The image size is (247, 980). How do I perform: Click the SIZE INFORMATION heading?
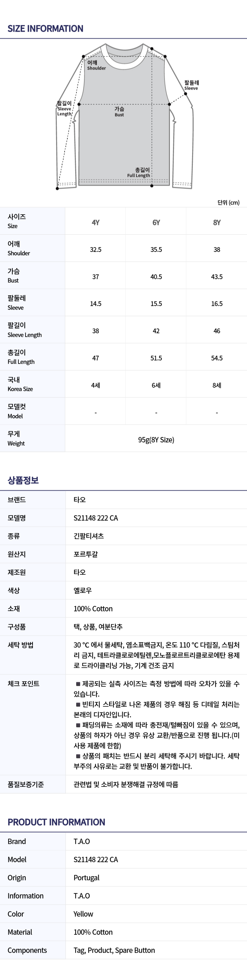point(45,28)
